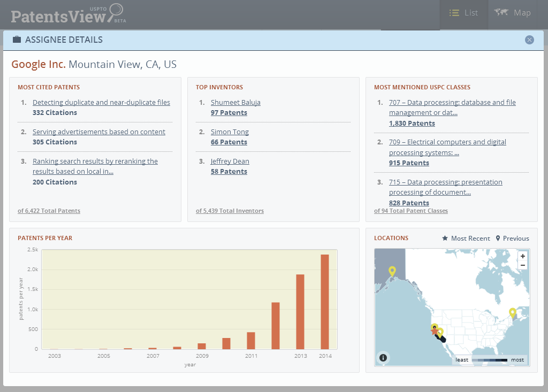This screenshot has width=548, height=392.
Task: View inventor Simon Tong
Action: point(230,132)
